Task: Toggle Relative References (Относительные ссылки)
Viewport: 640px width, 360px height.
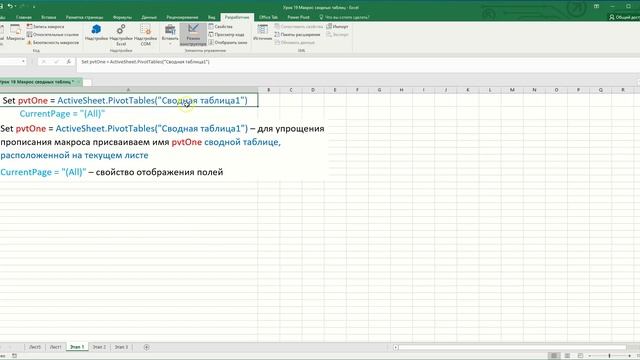Action: point(53,35)
